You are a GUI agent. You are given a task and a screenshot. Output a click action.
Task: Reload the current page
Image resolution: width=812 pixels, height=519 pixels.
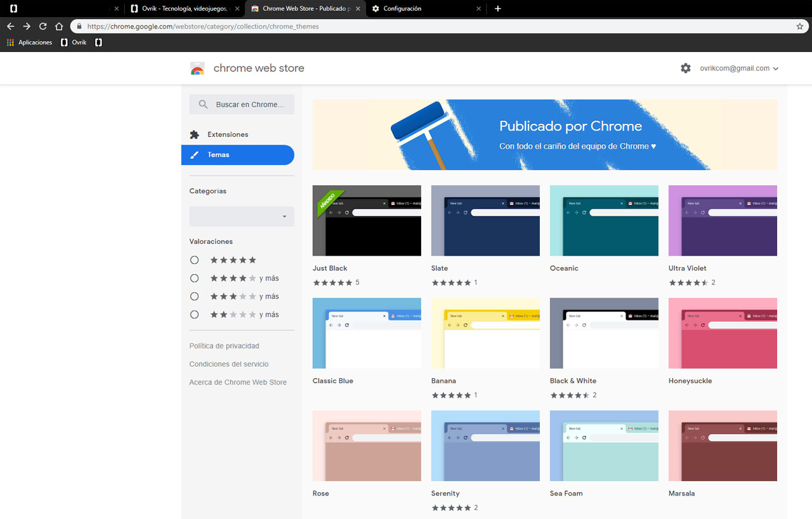click(x=43, y=27)
